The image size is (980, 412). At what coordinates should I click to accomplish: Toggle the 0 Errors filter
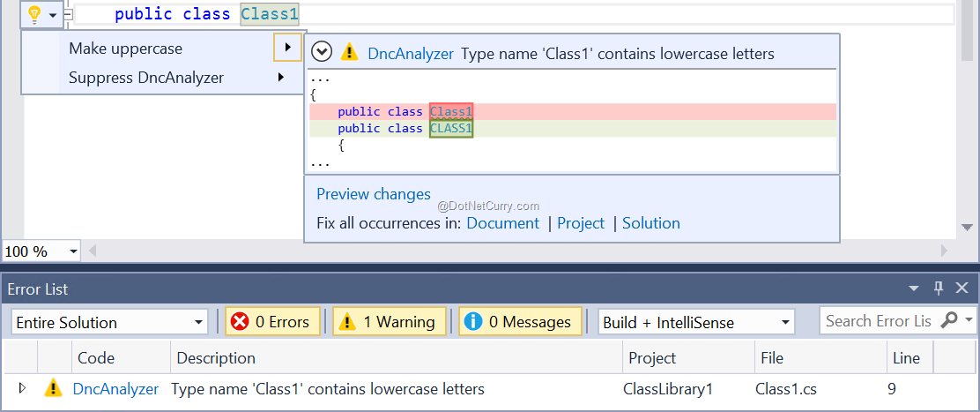pyautogui.click(x=272, y=322)
